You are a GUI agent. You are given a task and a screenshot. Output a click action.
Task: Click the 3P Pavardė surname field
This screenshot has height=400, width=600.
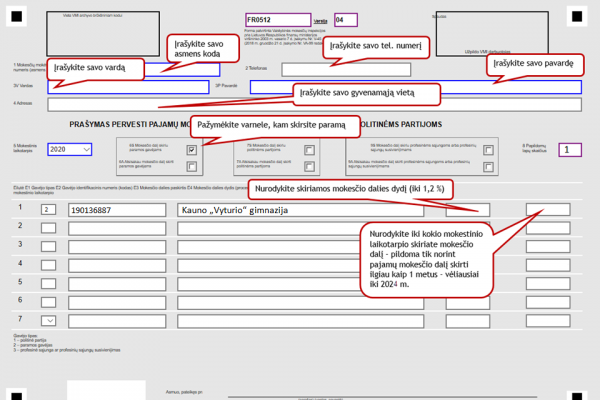click(416, 87)
